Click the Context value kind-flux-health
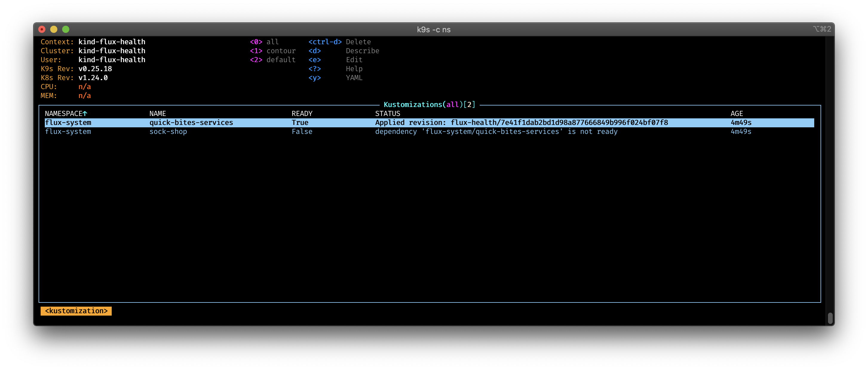Viewport: 868px width, 370px height. click(112, 42)
